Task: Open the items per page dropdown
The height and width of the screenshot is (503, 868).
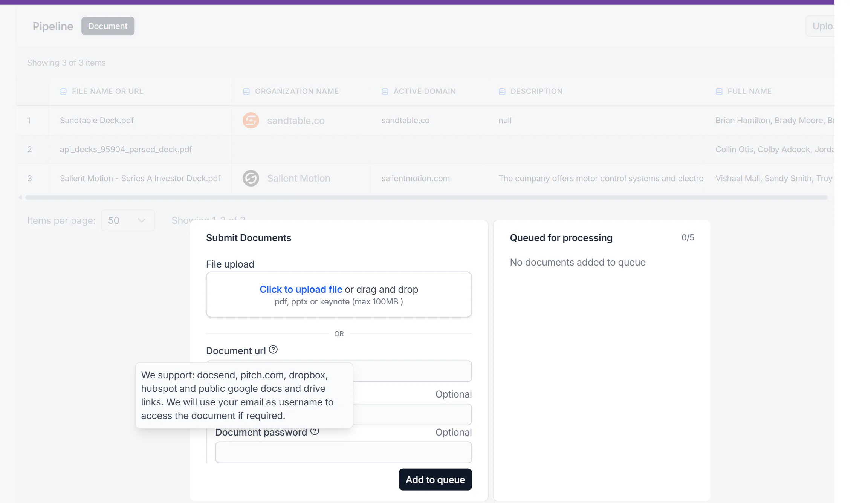Action: (128, 220)
